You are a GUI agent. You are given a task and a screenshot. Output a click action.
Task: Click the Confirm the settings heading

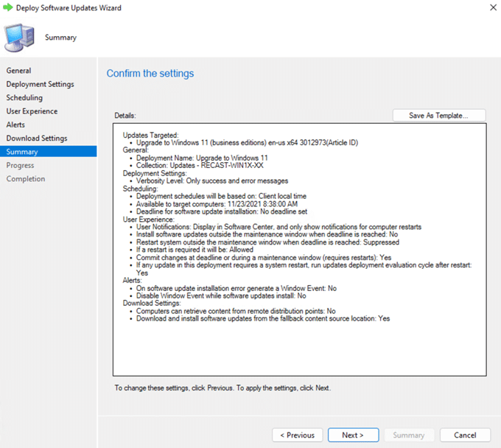150,74
